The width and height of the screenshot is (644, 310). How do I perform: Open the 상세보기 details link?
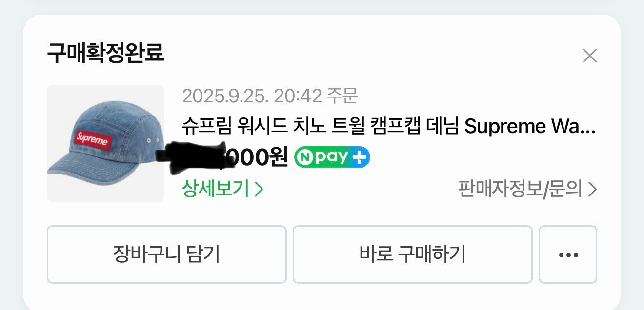click(x=222, y=189)
